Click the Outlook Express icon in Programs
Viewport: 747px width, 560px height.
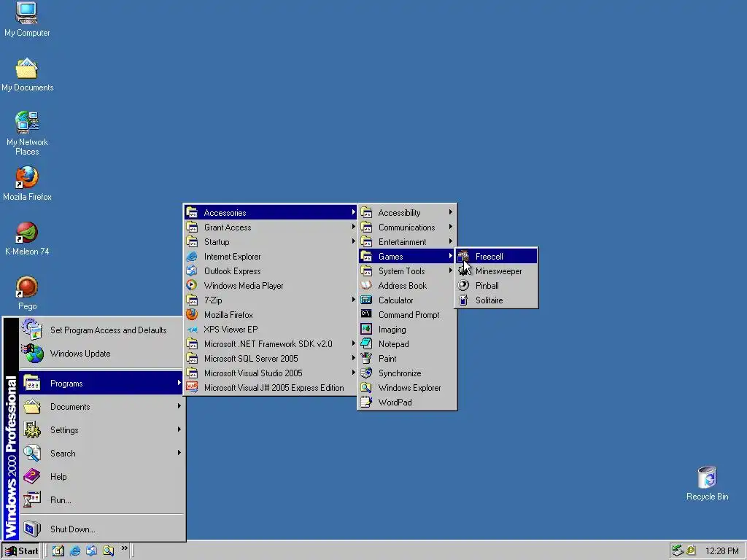(192, 271)
